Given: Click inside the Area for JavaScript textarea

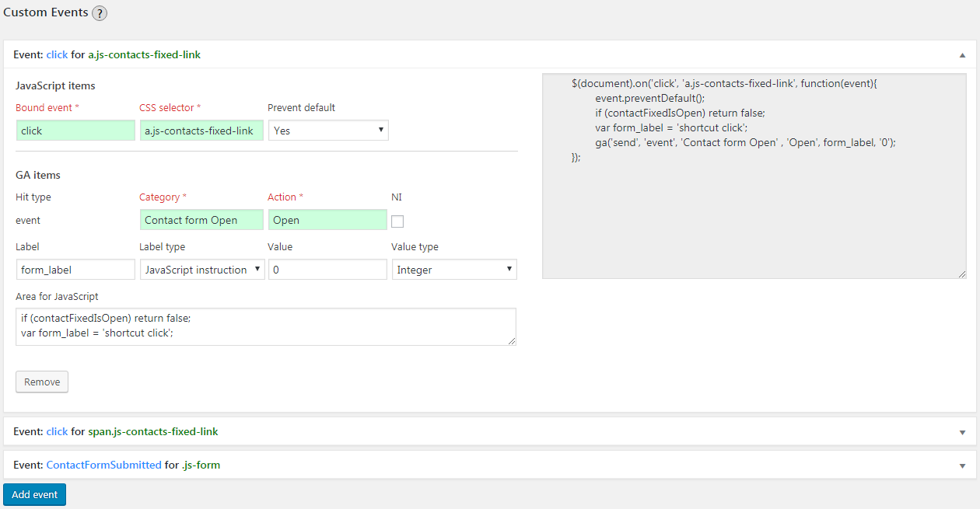Looking at the screenshot, I should coord(266,326).
